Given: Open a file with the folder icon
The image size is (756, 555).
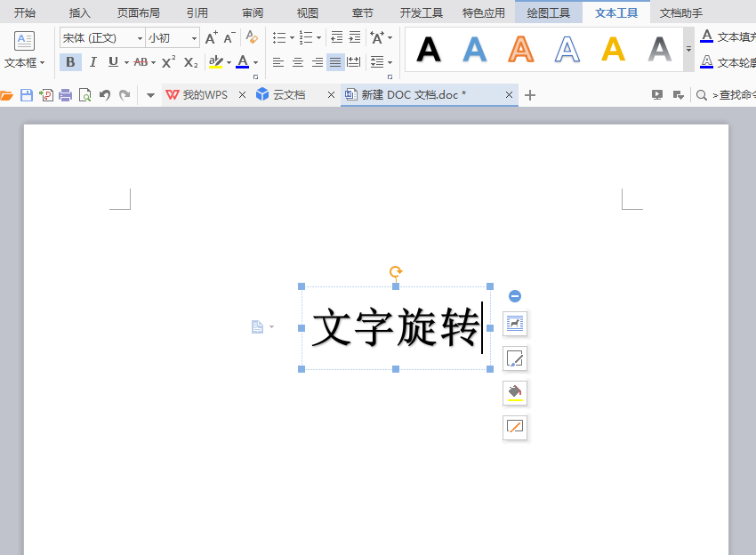Looking at the screenshot, I should (7, 95).
